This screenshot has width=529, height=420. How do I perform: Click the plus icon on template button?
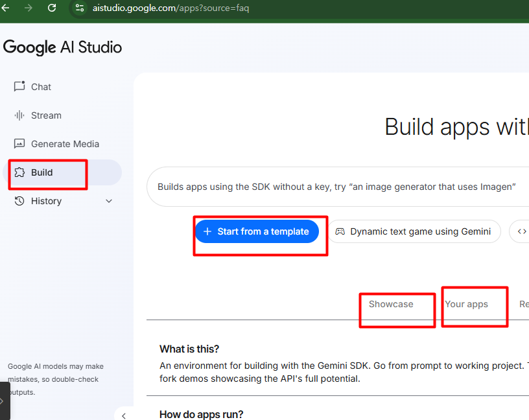(x=207, y=231)
